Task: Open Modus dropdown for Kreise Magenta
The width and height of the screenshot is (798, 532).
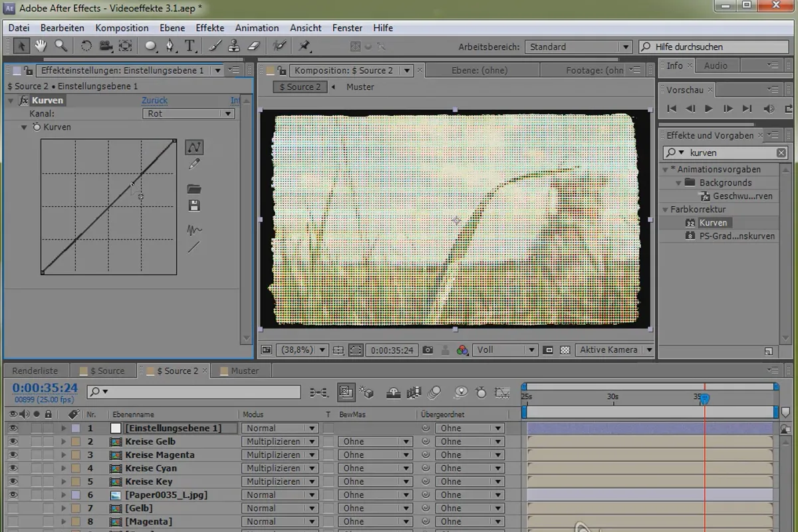Action: 280,455
